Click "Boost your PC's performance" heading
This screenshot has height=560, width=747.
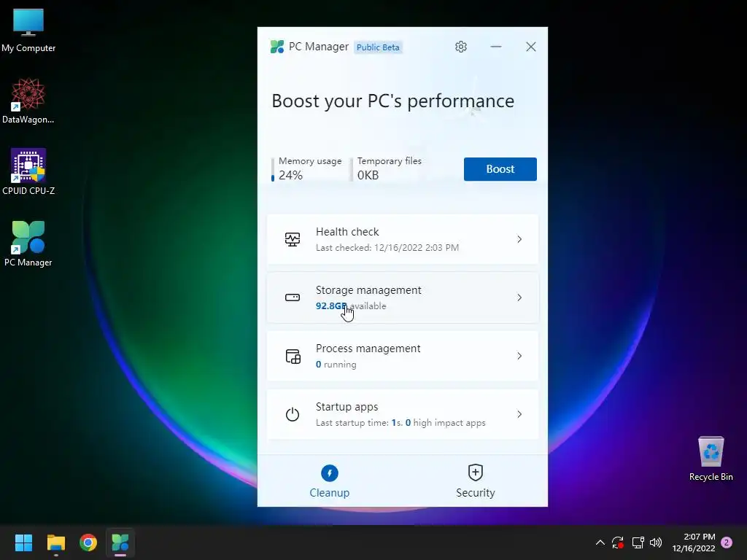[x=393, y=101]
